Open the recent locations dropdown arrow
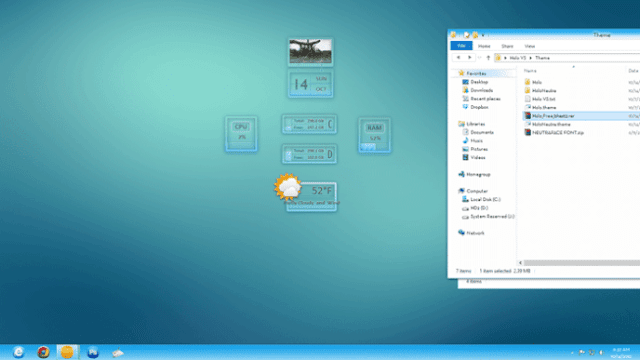Screen dimensions: 640x360 coord(480,58)
